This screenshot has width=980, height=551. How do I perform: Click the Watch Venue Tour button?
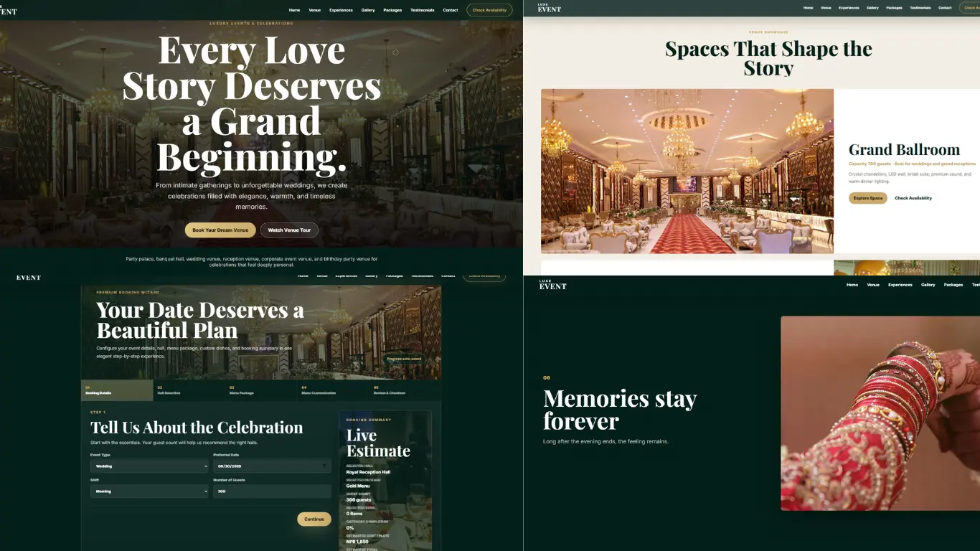click(289, 230)
